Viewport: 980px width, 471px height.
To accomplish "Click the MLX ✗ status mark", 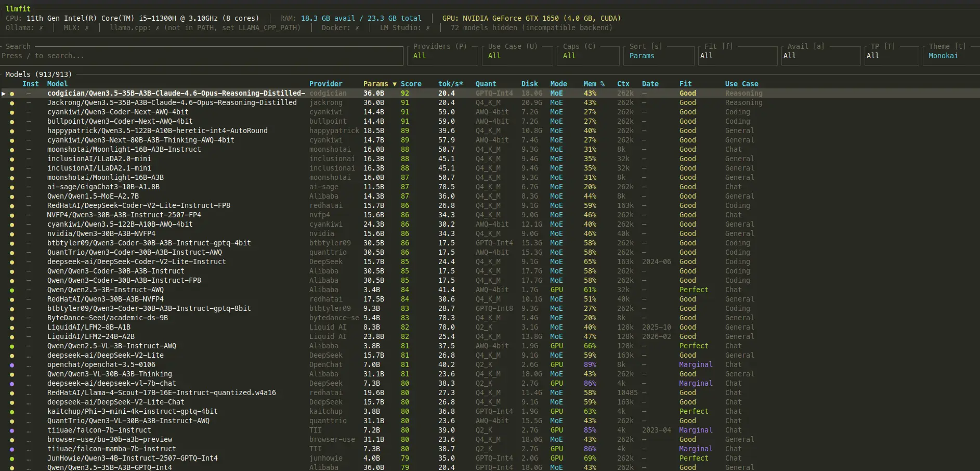I will click(x=87, y=28).
